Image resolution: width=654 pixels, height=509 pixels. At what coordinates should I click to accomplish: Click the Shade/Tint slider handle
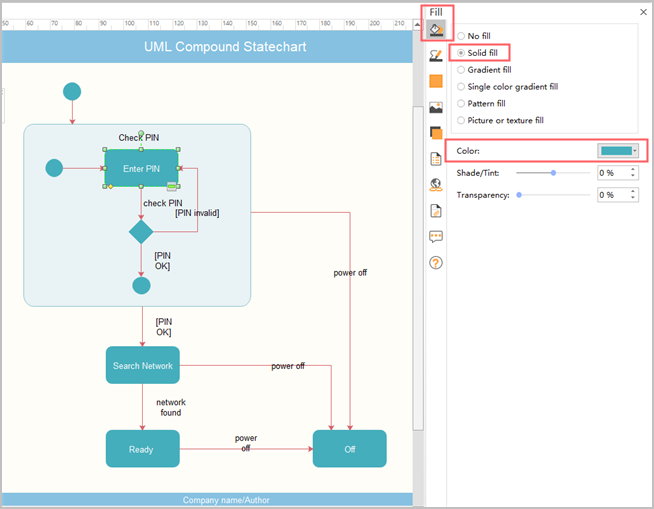coord(553,173)
